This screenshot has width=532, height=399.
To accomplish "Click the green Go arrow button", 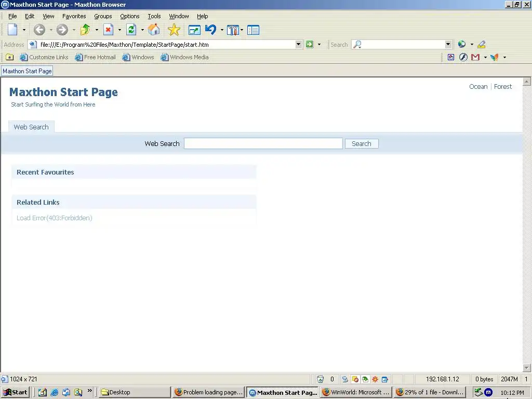I will (310, 44).
